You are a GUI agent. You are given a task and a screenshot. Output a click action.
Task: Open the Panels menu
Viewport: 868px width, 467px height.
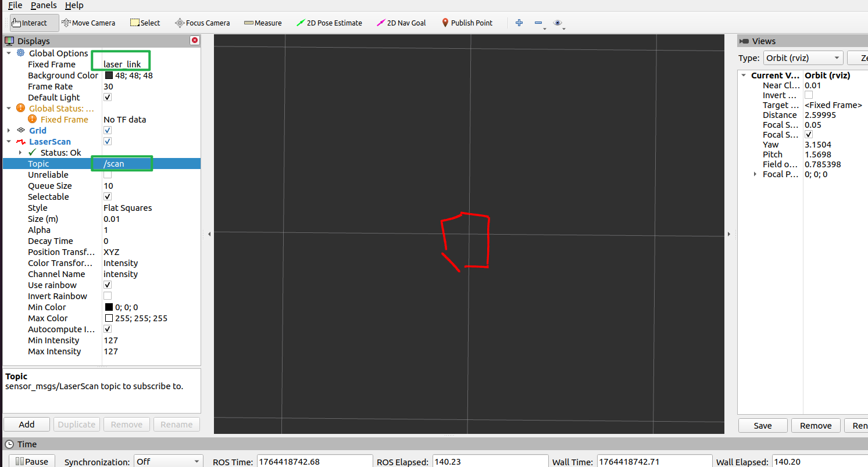pos(44,5)
